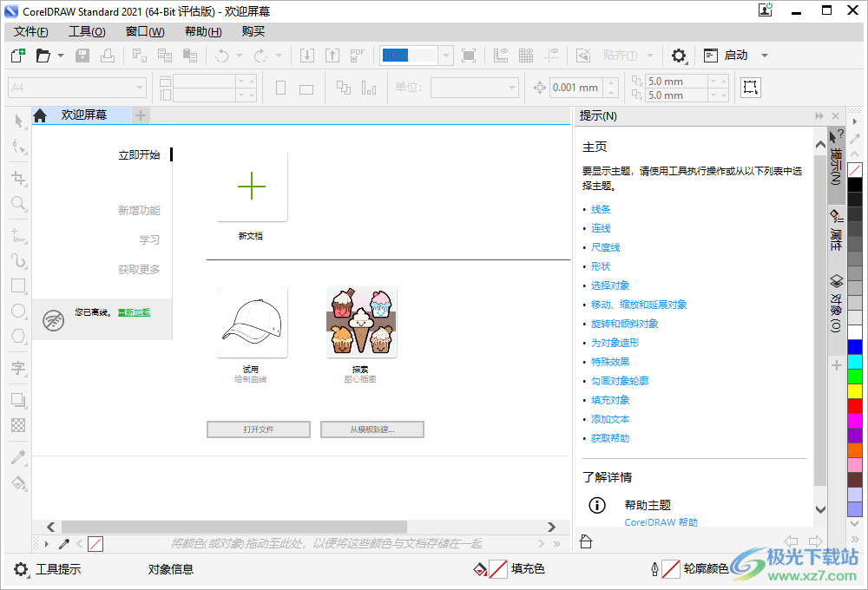Click the Publish to PDF icon
This screenshot has width=868, height=590.
[x=357, y=56]
